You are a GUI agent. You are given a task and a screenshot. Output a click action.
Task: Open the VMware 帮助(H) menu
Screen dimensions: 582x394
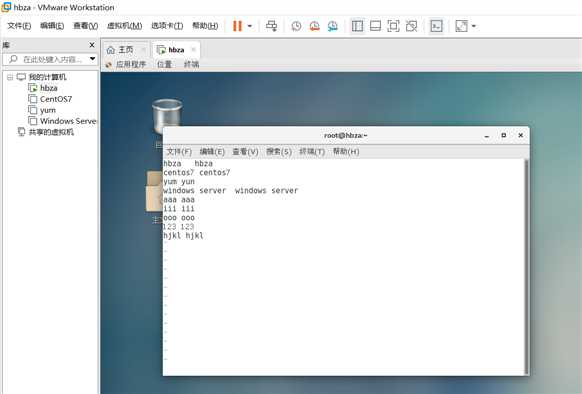[x=205, y=26]
